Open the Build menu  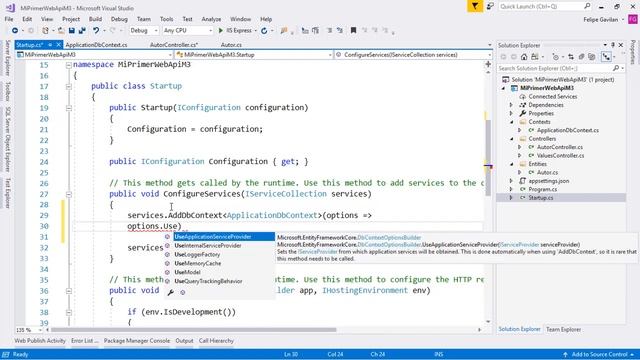(95, 19)
